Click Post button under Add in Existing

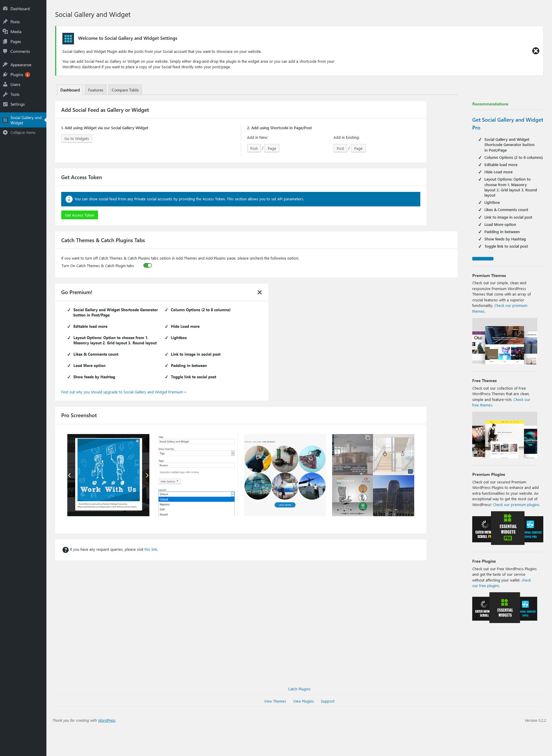coord(340,148)
